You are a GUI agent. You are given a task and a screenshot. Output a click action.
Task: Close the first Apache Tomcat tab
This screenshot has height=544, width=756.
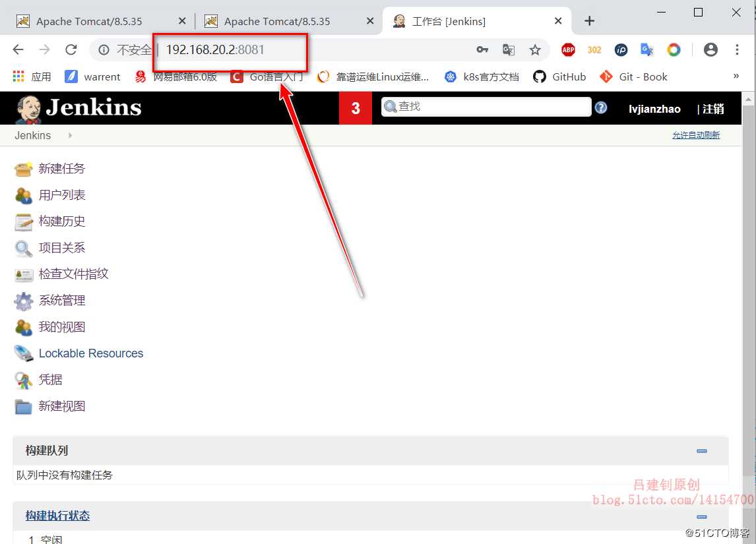(182, 20)
